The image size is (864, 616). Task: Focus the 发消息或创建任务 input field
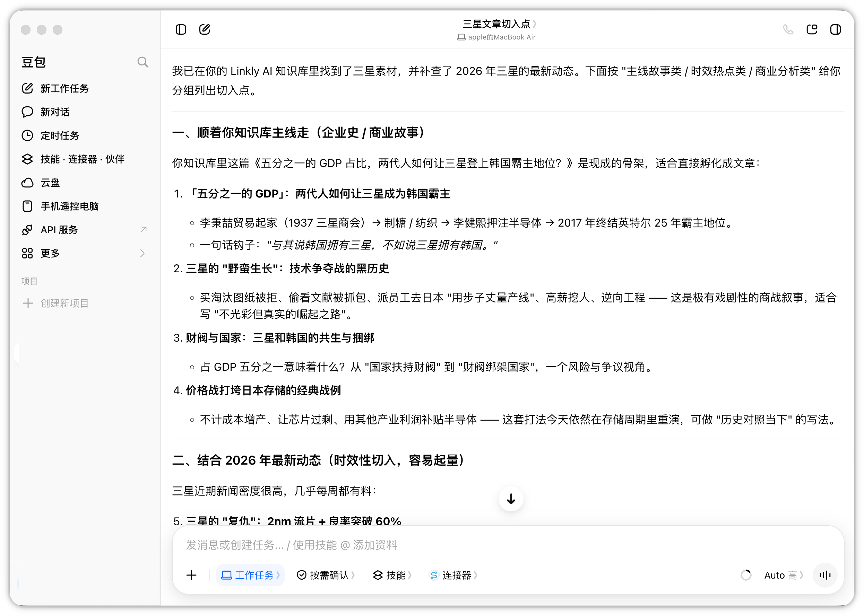point(508,545)
